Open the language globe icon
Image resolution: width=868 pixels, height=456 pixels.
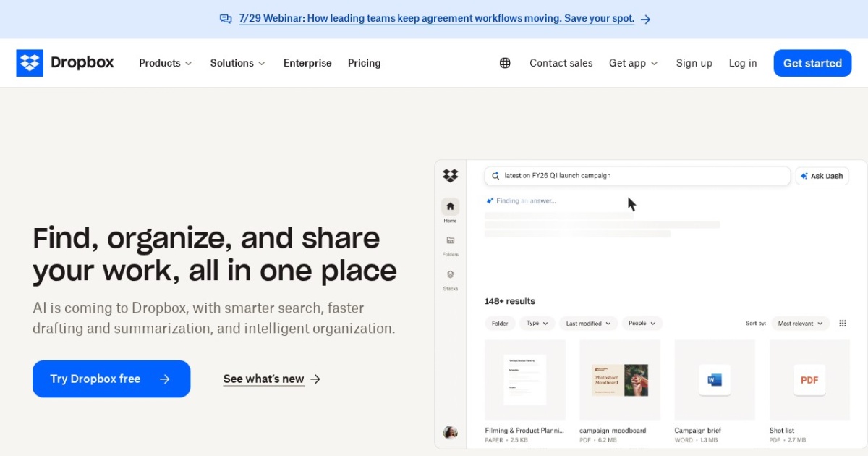[505, 63]
